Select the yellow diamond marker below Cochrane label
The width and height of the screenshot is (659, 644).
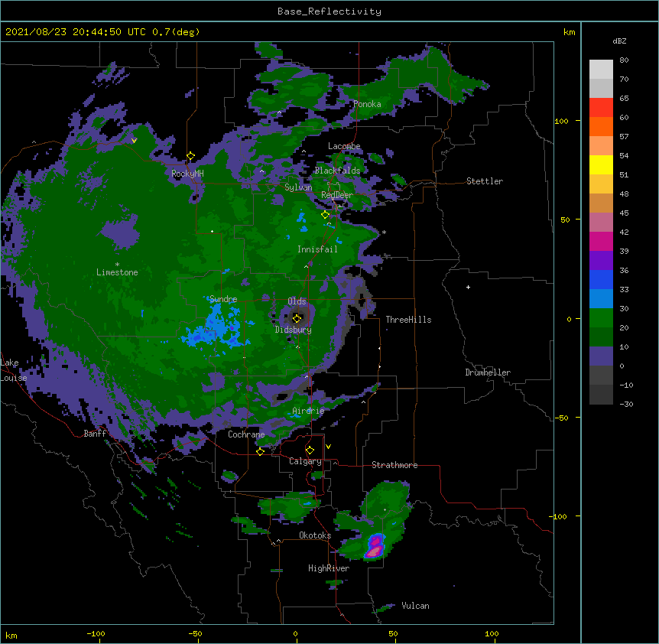[260, 451]
